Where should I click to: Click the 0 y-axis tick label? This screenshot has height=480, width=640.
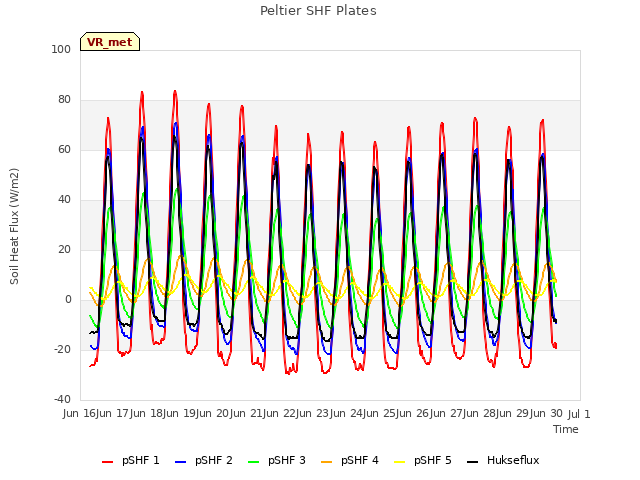68,300
